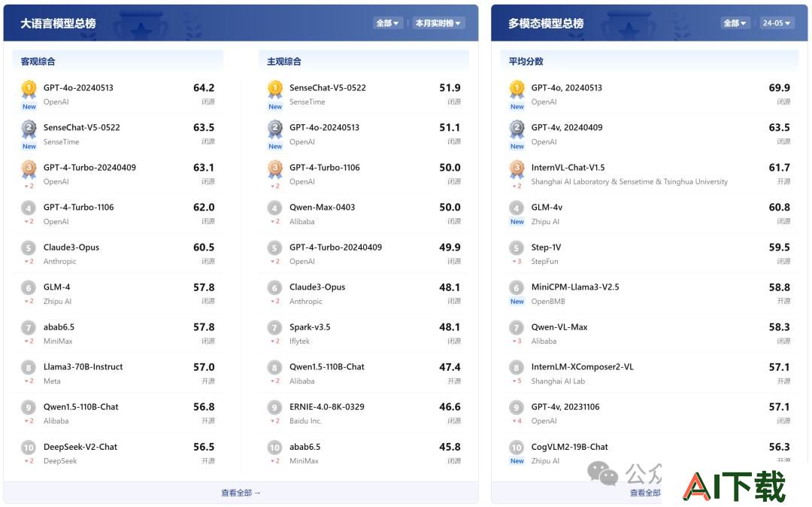Click bronze medal icon beside GPT-4-Turbo-20240409 in 客观综合
The height and width of the screenshot is (507, 812).
click(x=29, y=168)
